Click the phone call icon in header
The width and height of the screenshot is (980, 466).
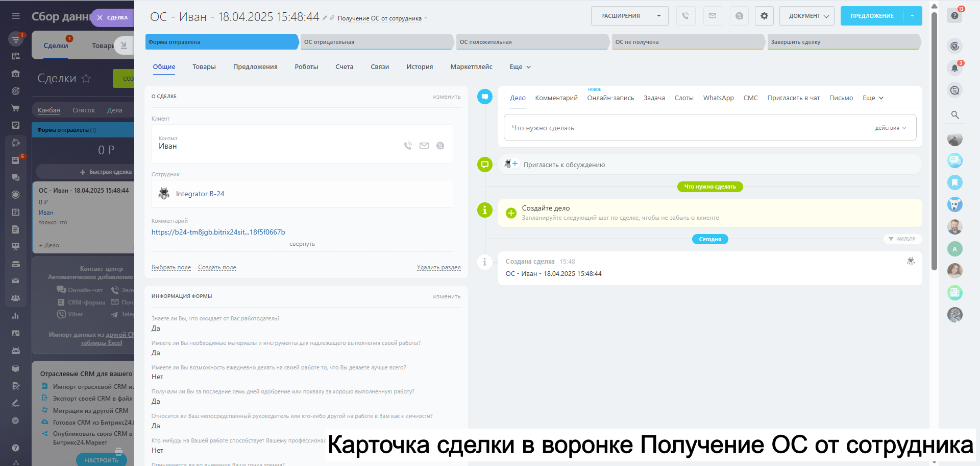(x=685, y=16)
